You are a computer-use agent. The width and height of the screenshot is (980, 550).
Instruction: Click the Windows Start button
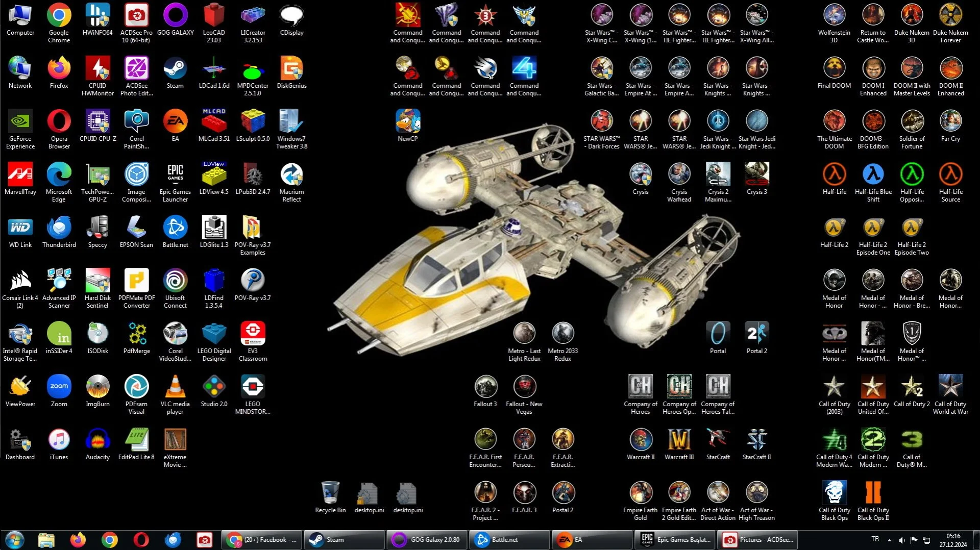14,540
